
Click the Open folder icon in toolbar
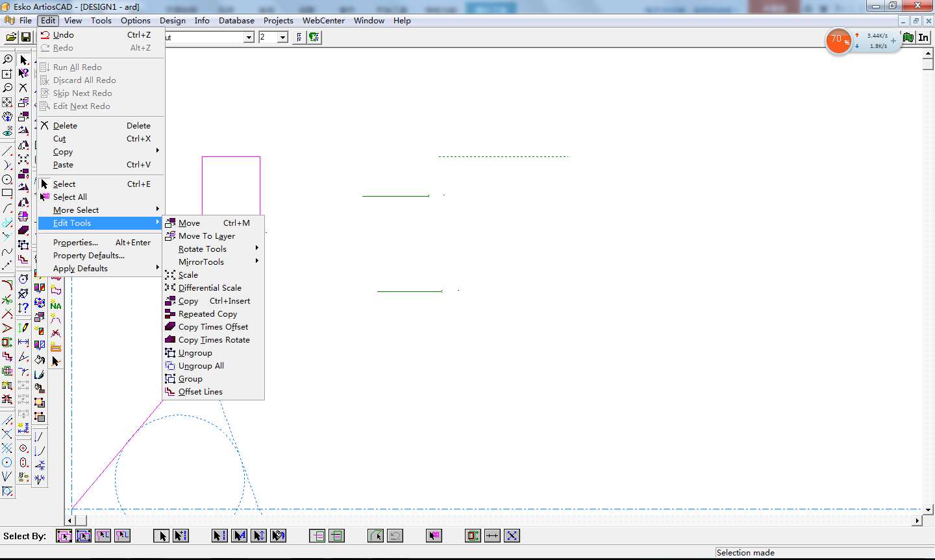click(x=11, y=38)
